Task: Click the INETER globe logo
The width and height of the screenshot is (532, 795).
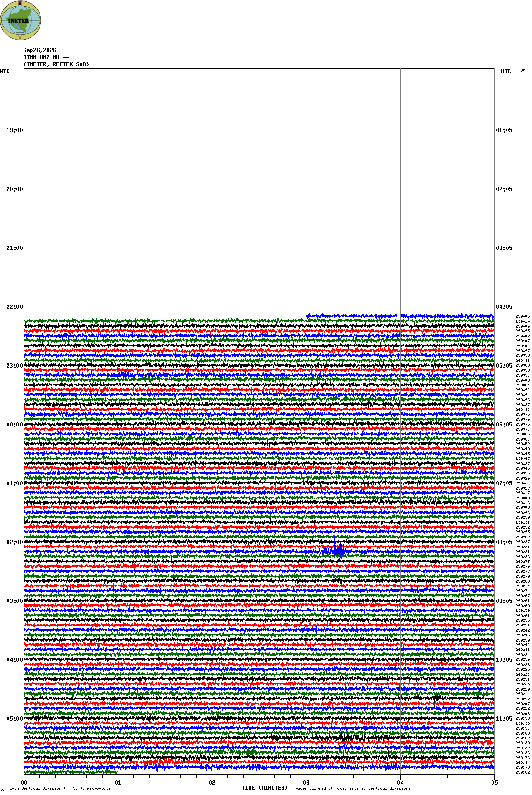Action: [21, 20]
